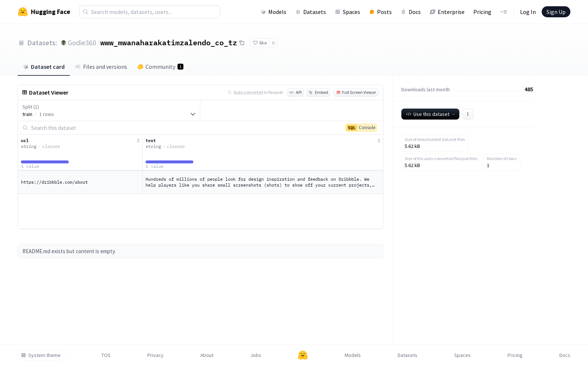Image resolution: width=588 pixels, height=368 pixels.
Task: Open Docs link in footer
Action: (x=564, y=355)
